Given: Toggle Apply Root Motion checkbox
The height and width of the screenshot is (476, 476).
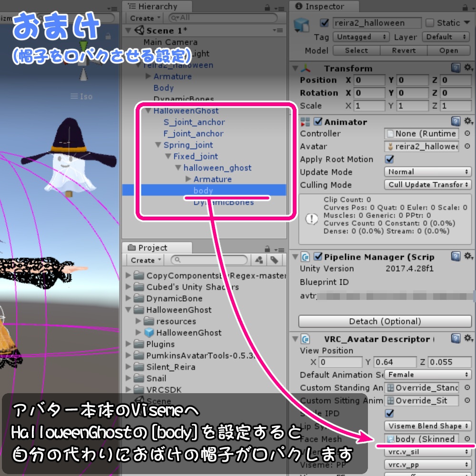Looking at the screenshot, I should point(389,159).
